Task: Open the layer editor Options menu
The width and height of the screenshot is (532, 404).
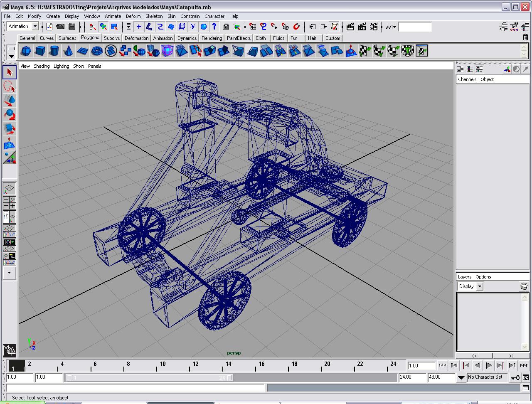Action: coord(483,277)
